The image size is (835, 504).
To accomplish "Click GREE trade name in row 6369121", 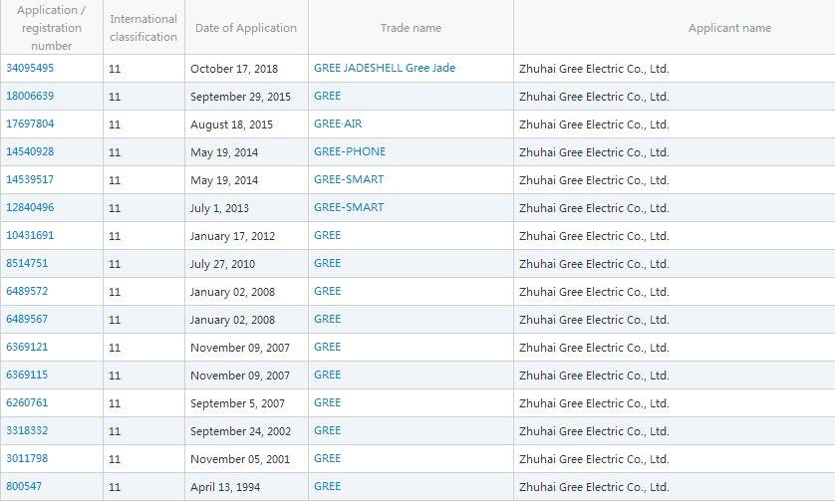I will [327, 347].
